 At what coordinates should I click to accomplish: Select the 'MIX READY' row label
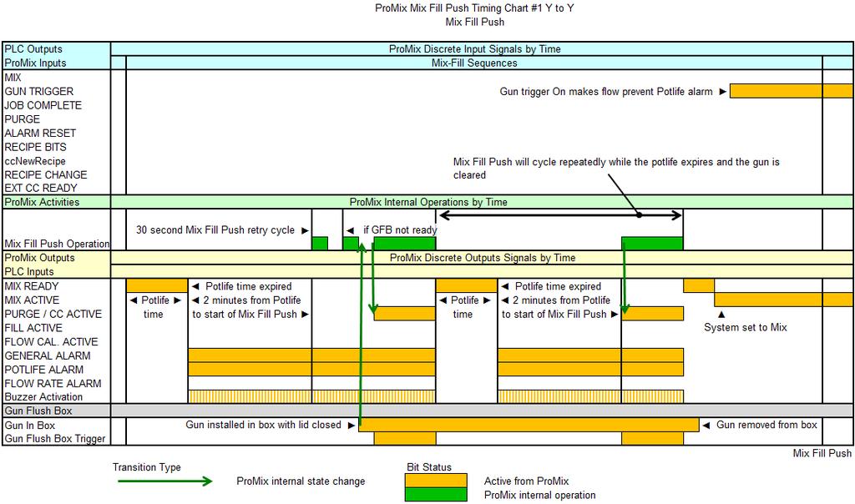pos(32,286)
